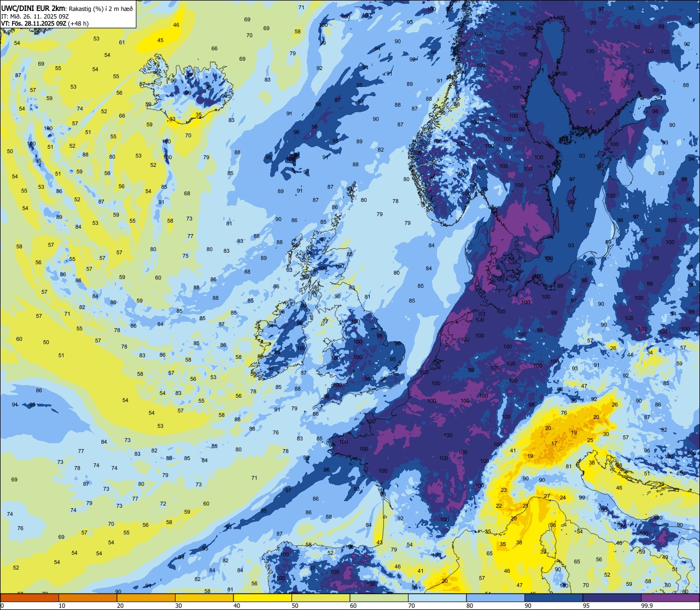Click the humidity value '22' on the map

click(x=499, y=506)
